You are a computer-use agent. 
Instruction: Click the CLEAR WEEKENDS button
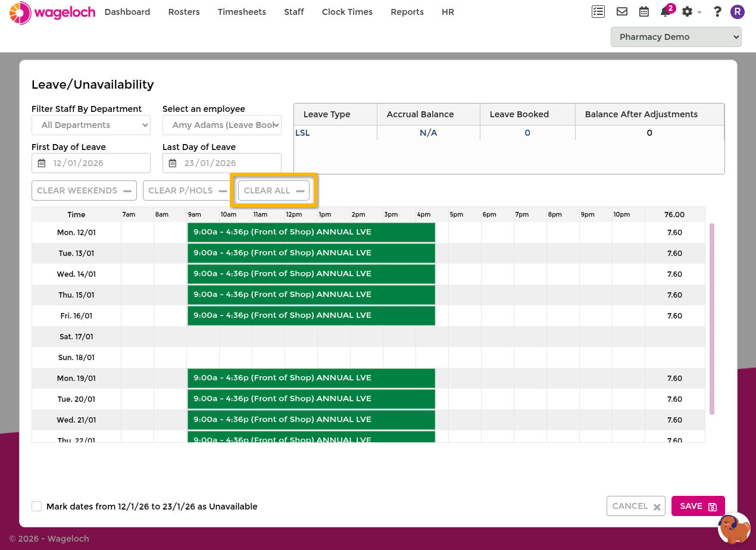pyautogui.click(x=84, y=190)
